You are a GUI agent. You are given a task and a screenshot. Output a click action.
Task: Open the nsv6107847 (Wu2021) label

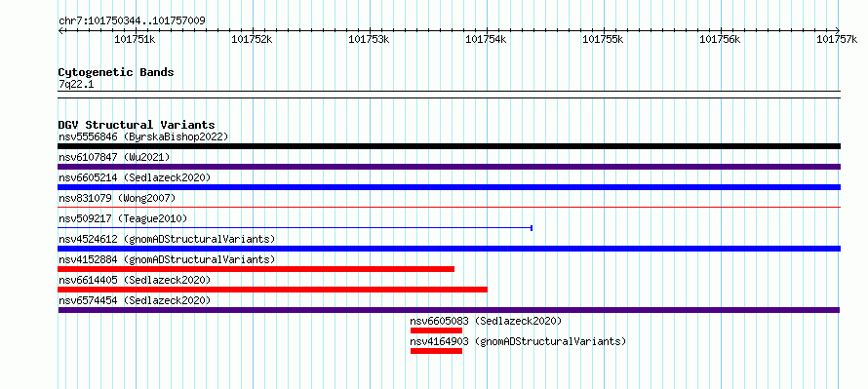(x=114, y=157)
